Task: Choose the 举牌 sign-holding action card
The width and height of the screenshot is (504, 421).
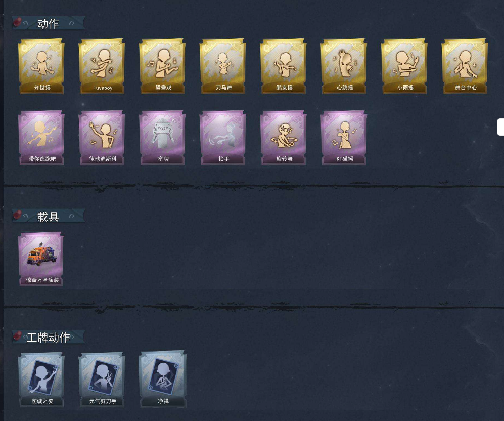Action: pos(162,138)
